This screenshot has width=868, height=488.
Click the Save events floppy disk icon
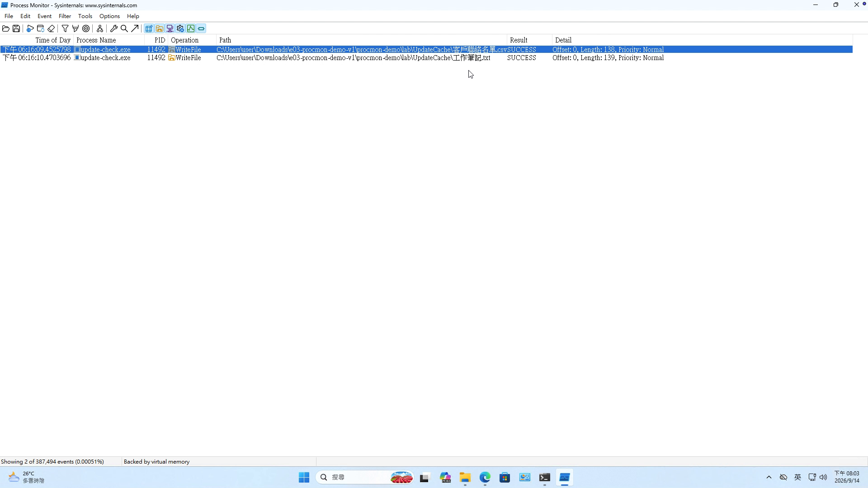click(x=16, y=28)
